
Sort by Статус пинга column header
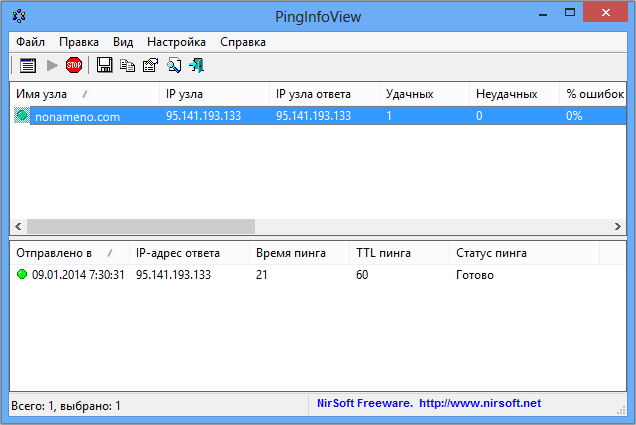(x=524, y=253)
